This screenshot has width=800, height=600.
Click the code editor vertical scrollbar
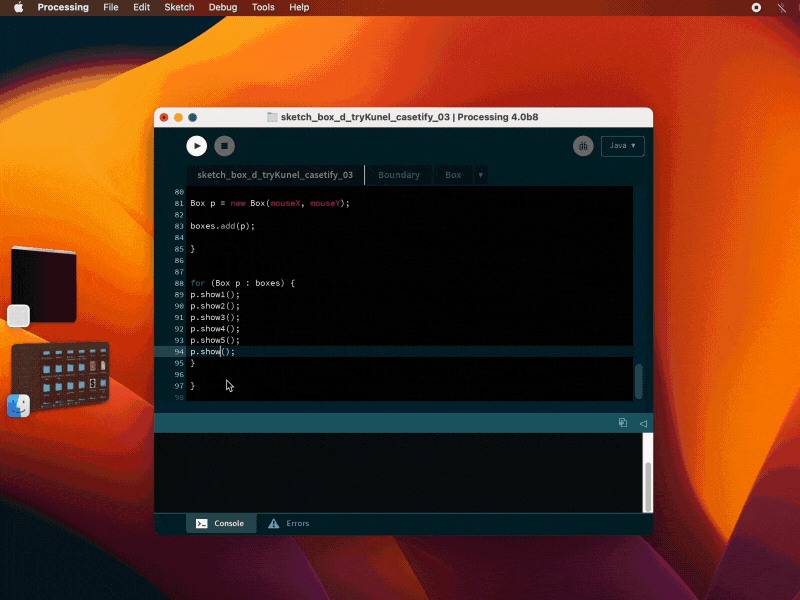[638, 380]
